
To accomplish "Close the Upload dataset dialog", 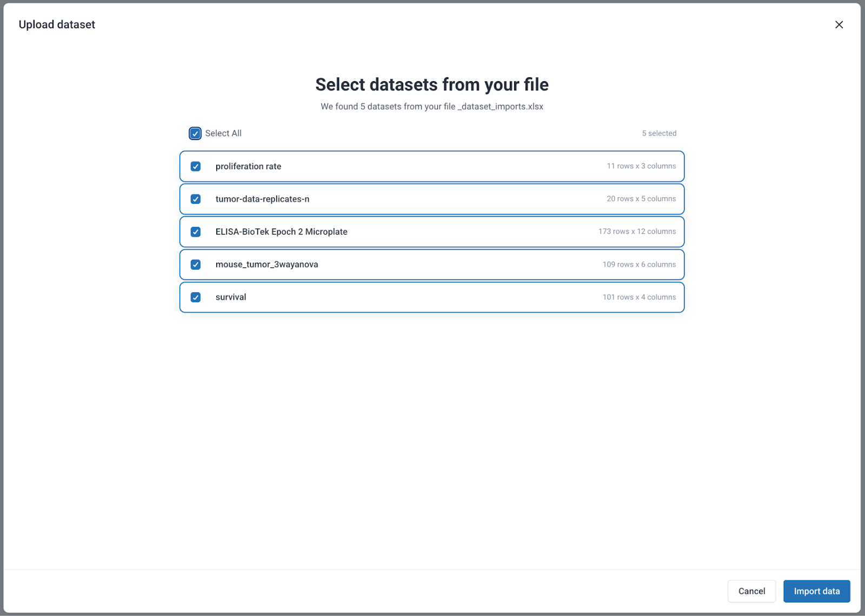I will pos(839,25).
